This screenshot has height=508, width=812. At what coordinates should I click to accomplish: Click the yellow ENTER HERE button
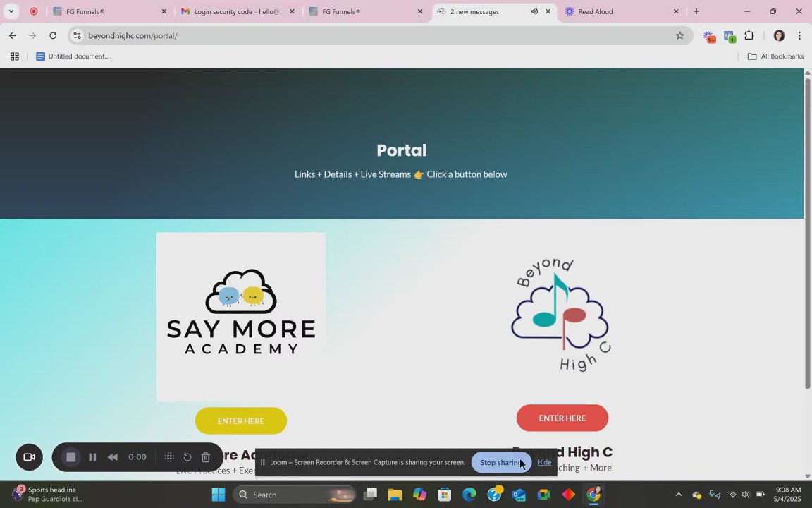(241, 421)
